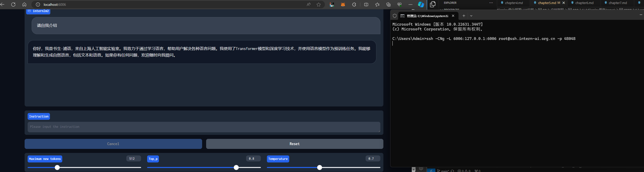The height and width of the screenshot is (172, 644).
Task: Click the Reset button
Action: [295, 144]
